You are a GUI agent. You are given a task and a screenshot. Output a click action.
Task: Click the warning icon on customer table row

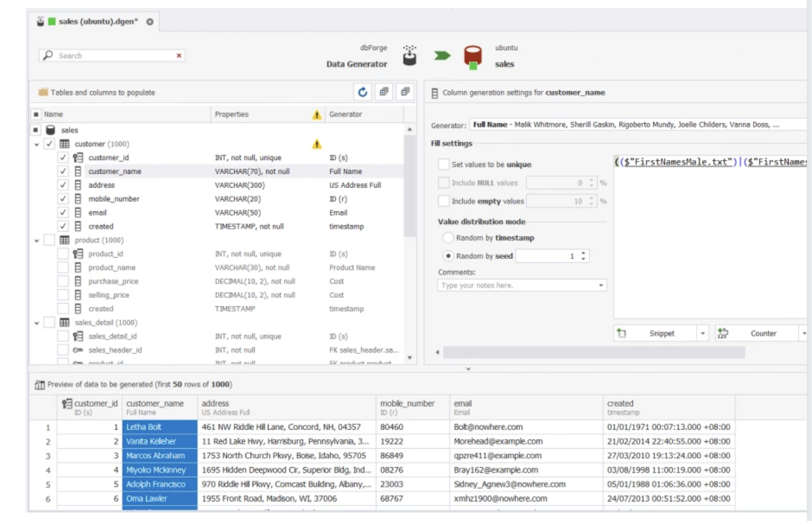tap(317, 144)
